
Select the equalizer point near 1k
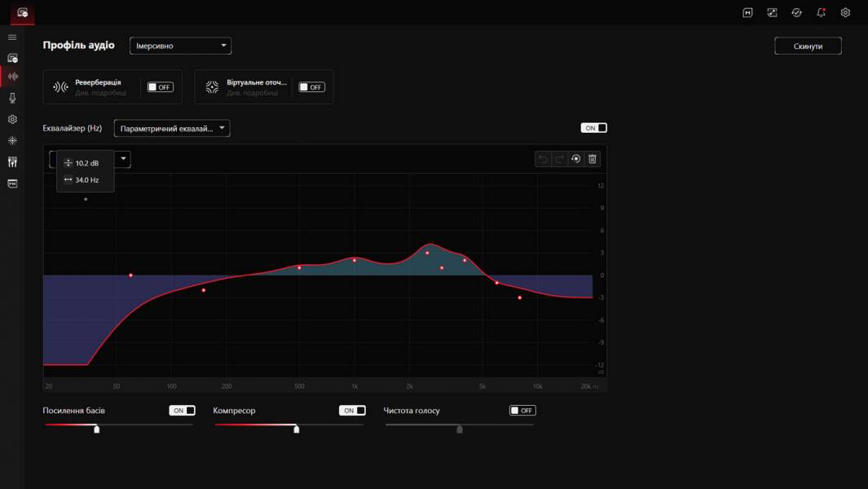point(355,260)
